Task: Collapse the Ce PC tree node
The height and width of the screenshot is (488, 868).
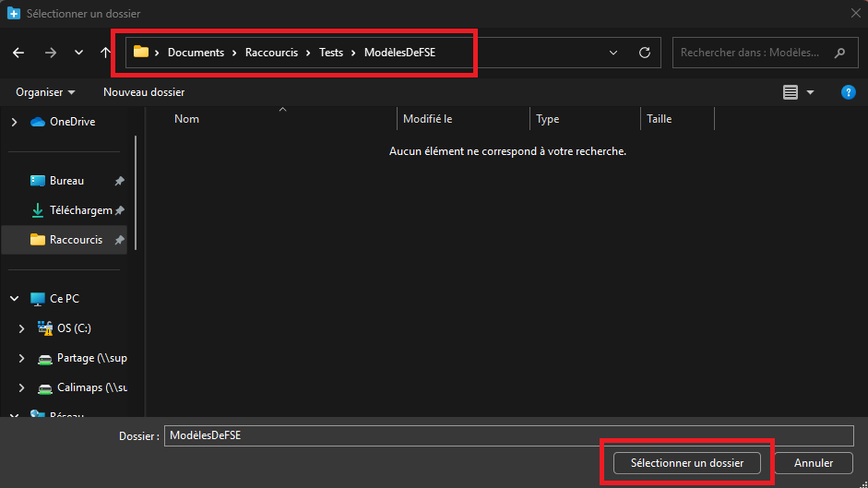Action: 14,299
